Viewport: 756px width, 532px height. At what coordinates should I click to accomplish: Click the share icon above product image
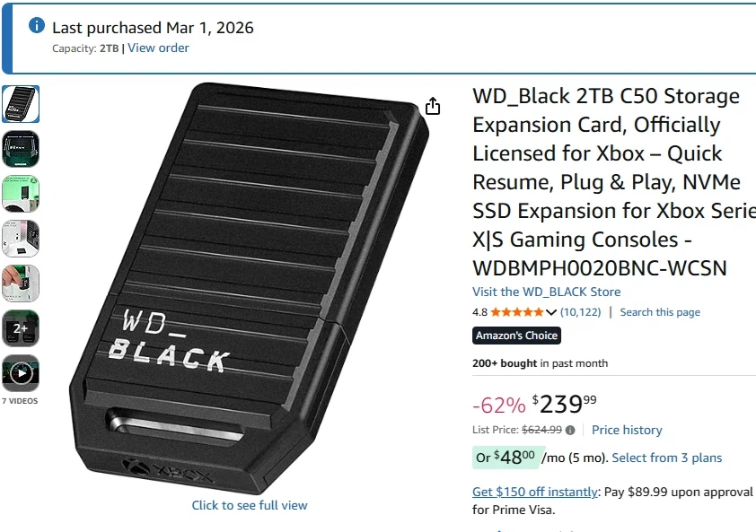[x=433, y=107]
